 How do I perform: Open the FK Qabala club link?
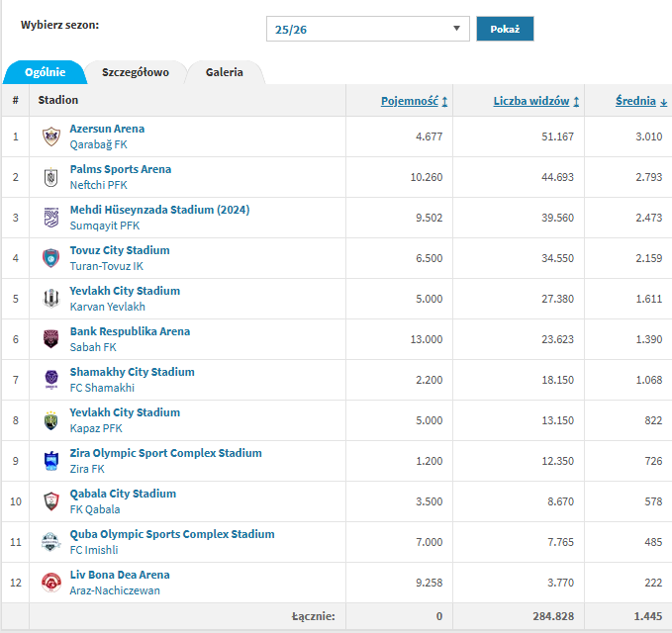95,509
